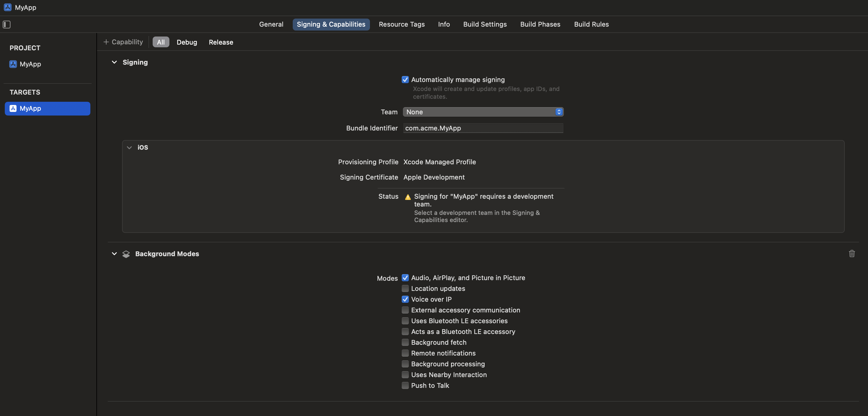Collapse the Signing section
Screen dimensions: 868x416
pos(114,62)
